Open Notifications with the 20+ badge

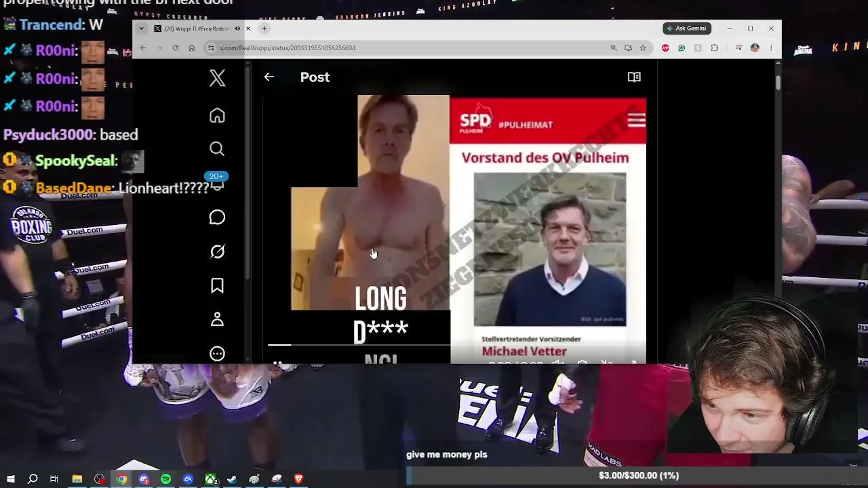pyautogui.click(x=217, y=182)
